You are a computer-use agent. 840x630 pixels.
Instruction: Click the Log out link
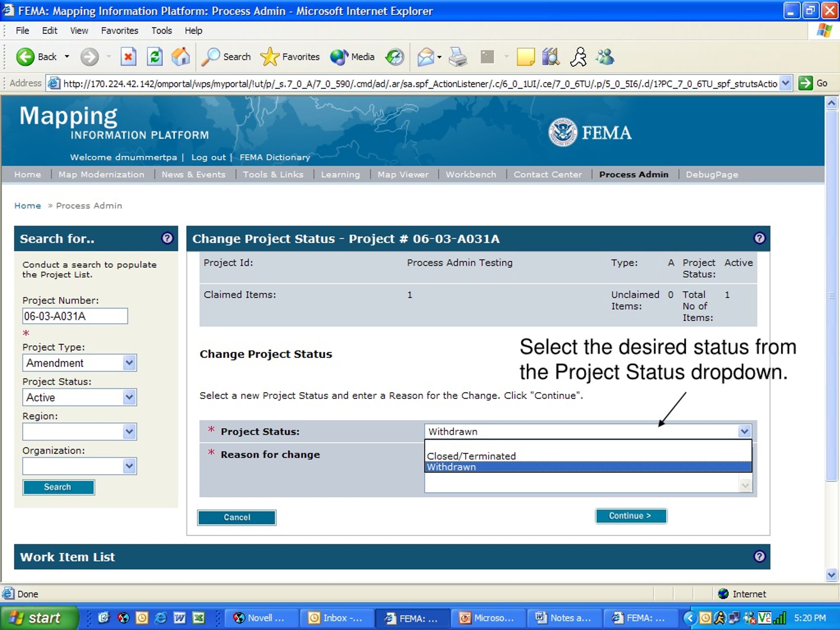click(x=208, y=157)
